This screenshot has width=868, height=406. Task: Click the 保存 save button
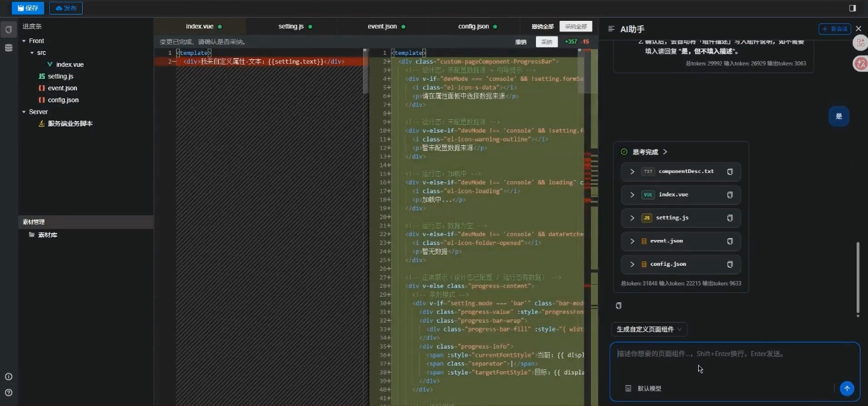(x=28, y=8)
